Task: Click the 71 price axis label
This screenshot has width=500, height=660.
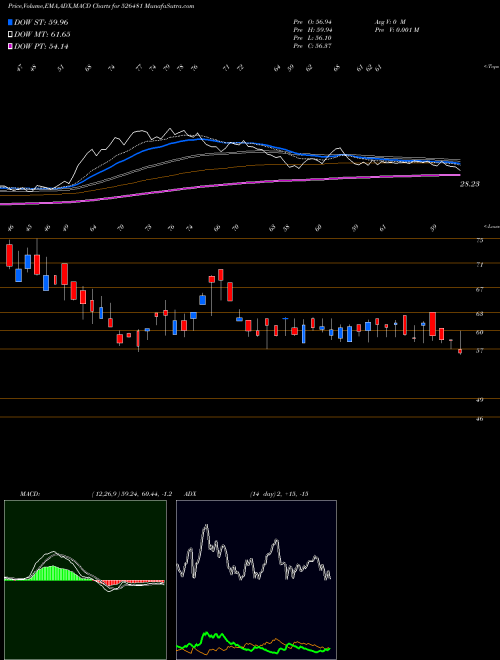Action: (x=479, y=265)
